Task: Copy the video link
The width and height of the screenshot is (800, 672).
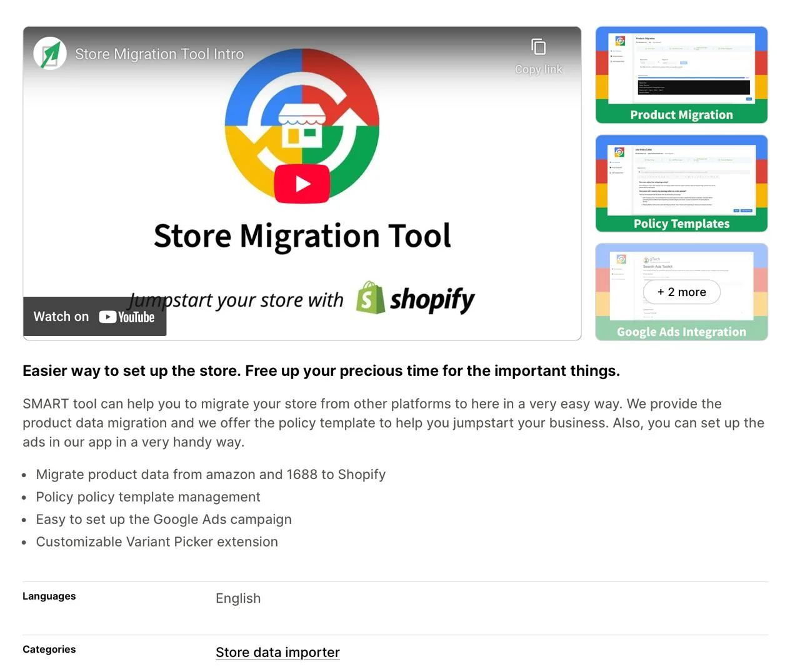Action: 538,54
